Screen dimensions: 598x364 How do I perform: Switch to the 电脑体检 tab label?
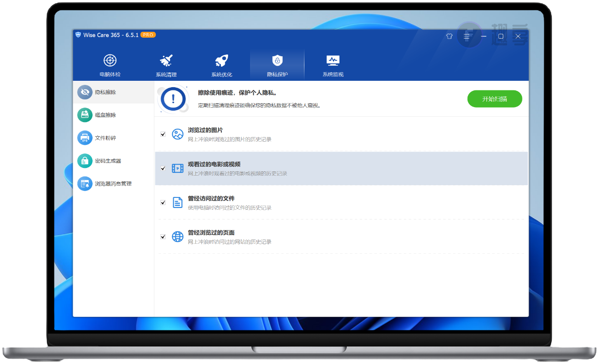pos(110,74)
